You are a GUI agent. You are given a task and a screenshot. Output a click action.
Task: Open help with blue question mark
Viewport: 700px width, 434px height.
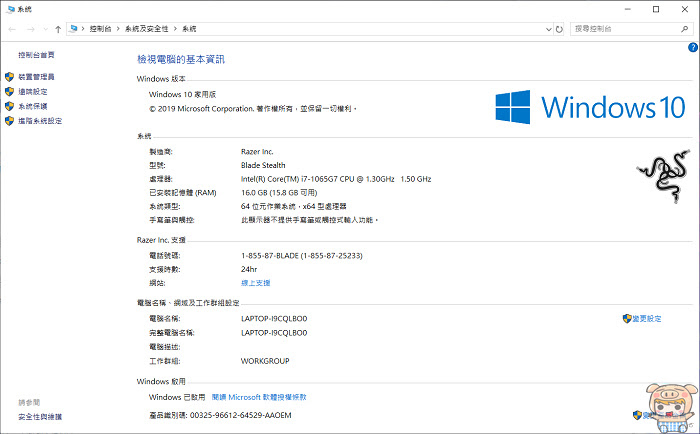[x=693, y=47]
